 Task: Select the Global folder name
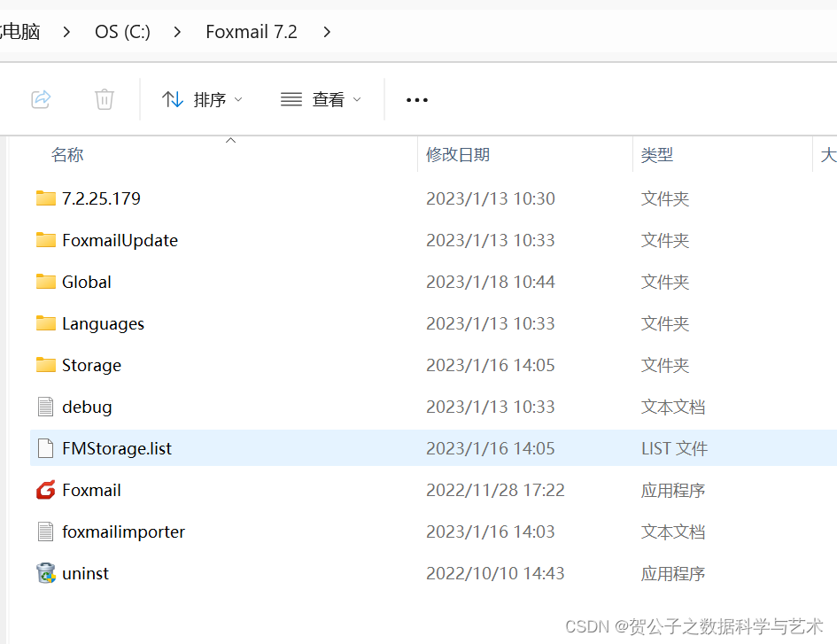87,282
